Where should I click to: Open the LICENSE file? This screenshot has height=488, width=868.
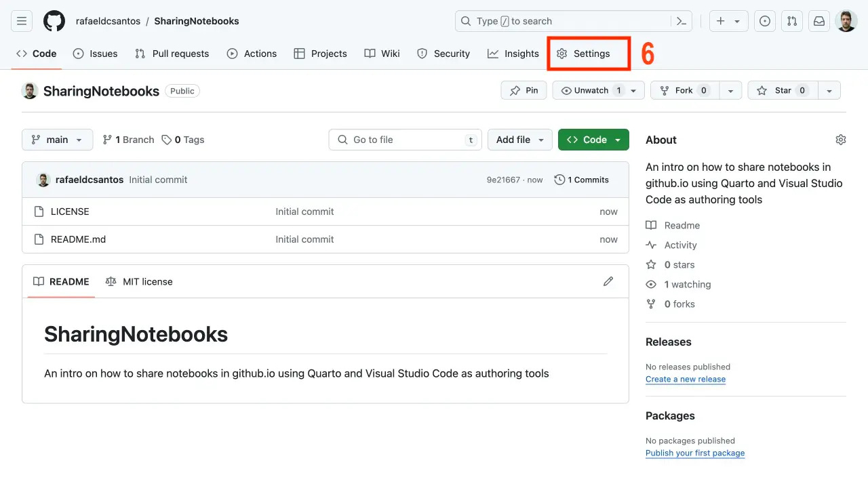tap(70, 211)
